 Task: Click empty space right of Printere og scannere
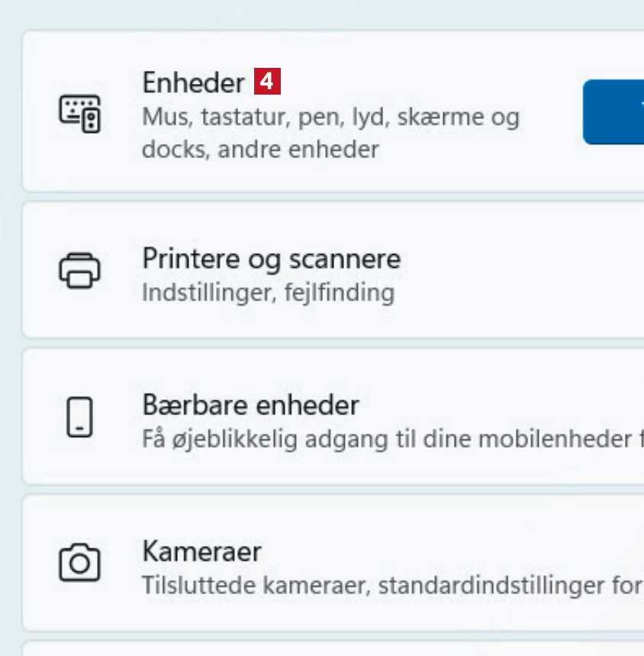click(x=526, y=271)
